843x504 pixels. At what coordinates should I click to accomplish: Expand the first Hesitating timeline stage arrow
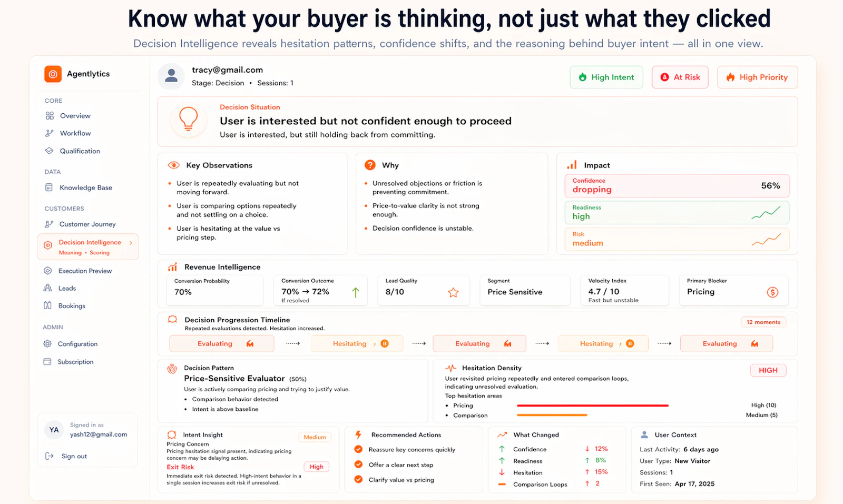point(375,344)
